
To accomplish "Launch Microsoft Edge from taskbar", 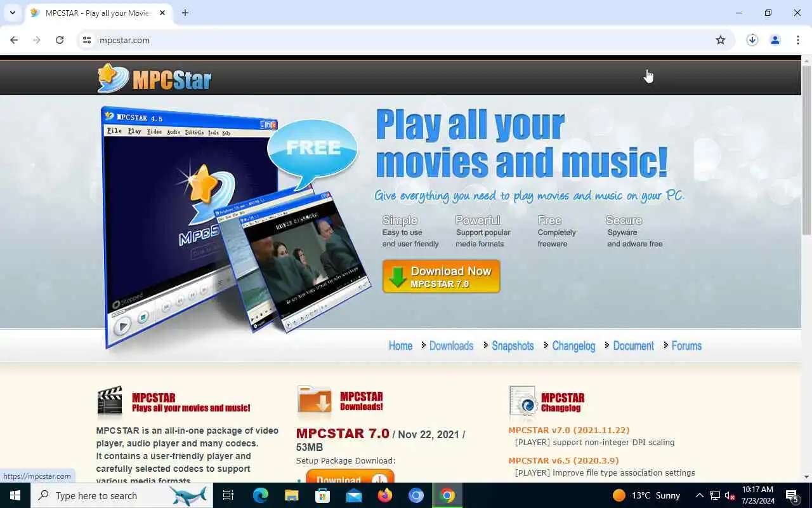I will pyautogui.click(x=261, y=495).
